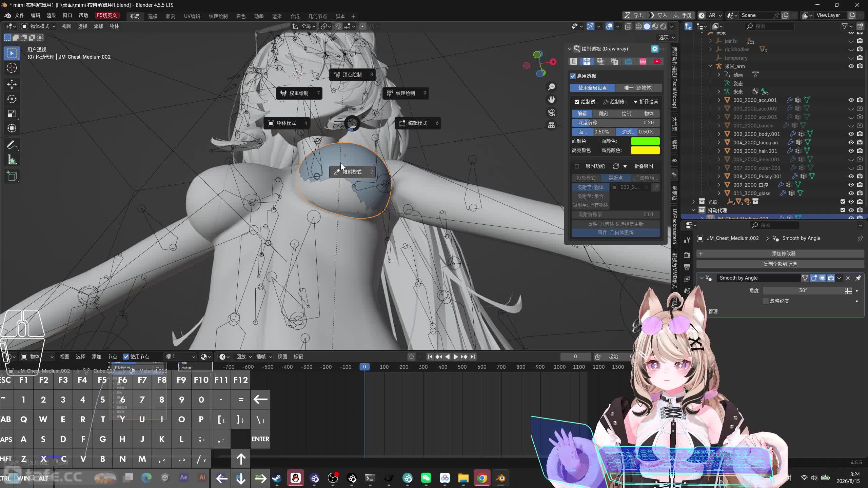The height and width of the screenshot is (488, 868).
Task: Toggle the 使用节点 checkbox
Action: (126, 357)
